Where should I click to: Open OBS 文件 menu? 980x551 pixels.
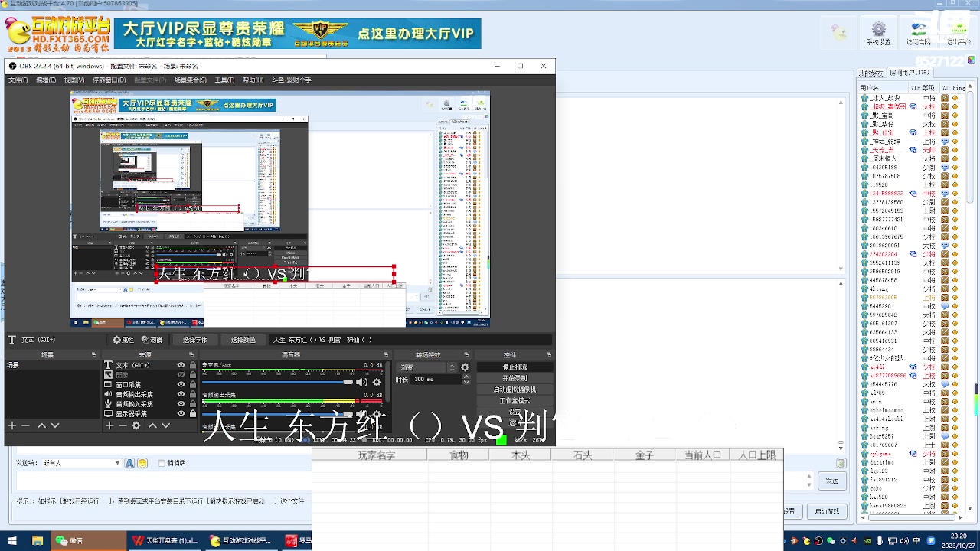18,80
